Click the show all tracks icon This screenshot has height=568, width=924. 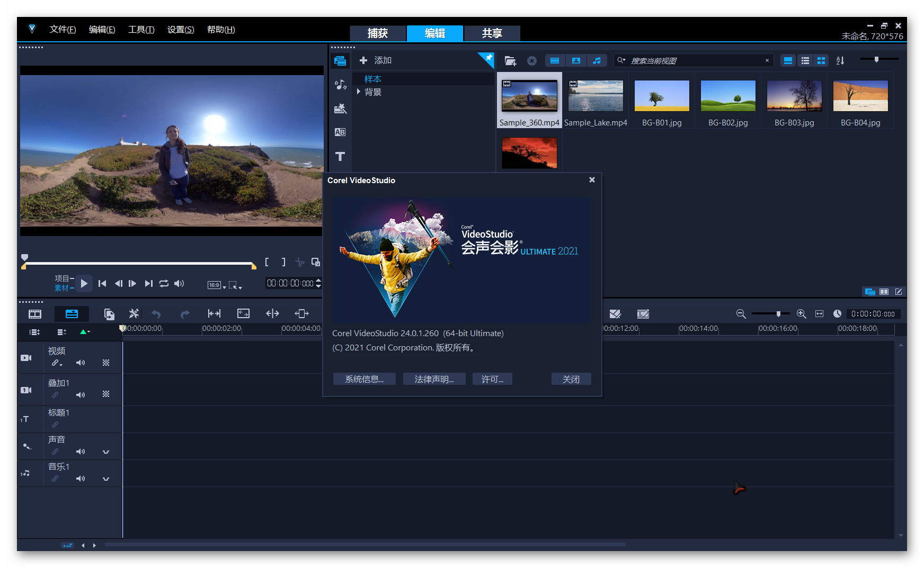pyautogui.click(x=34, y=332)
